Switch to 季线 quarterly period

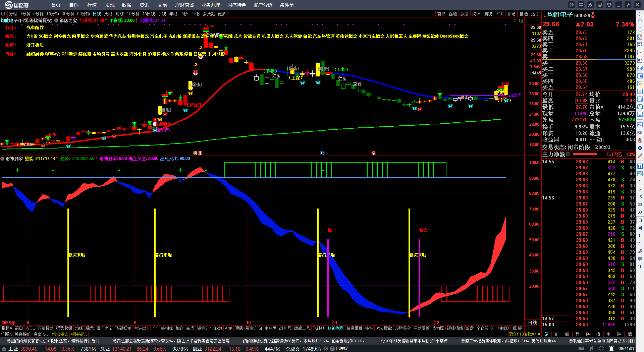click(x=162, y=14)
